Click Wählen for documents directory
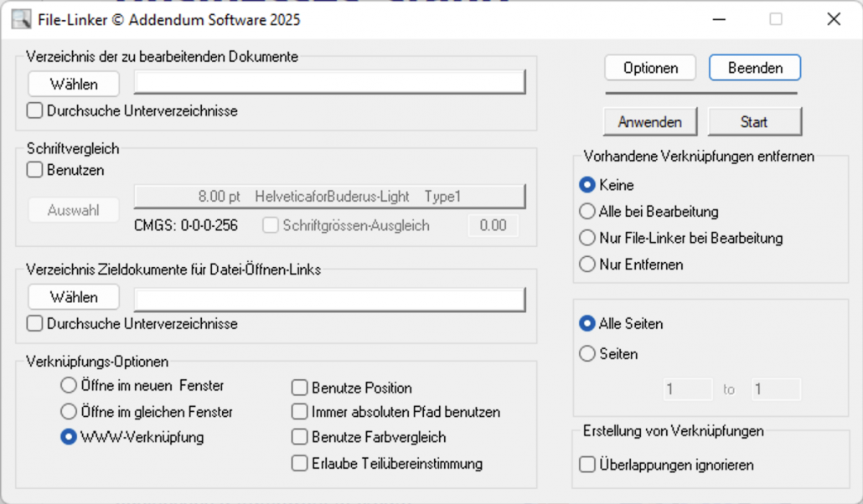863x504 pixels. coord(74,85)
